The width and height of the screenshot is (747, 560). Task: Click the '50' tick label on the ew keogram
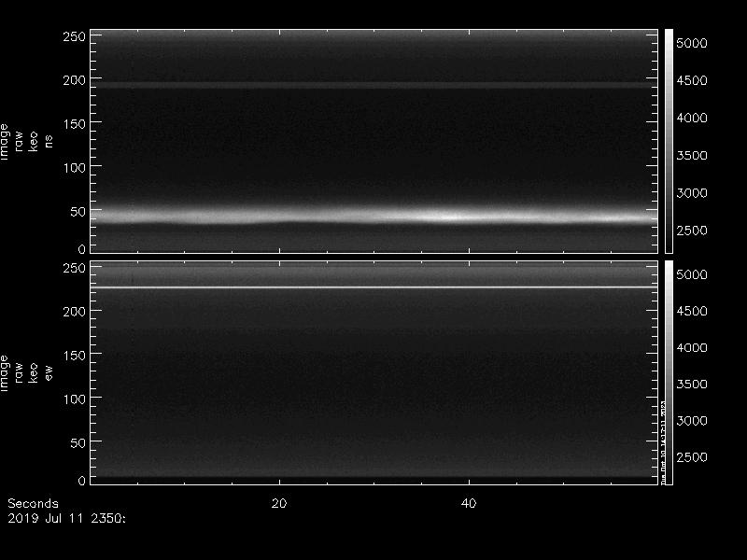pos(78,442)
